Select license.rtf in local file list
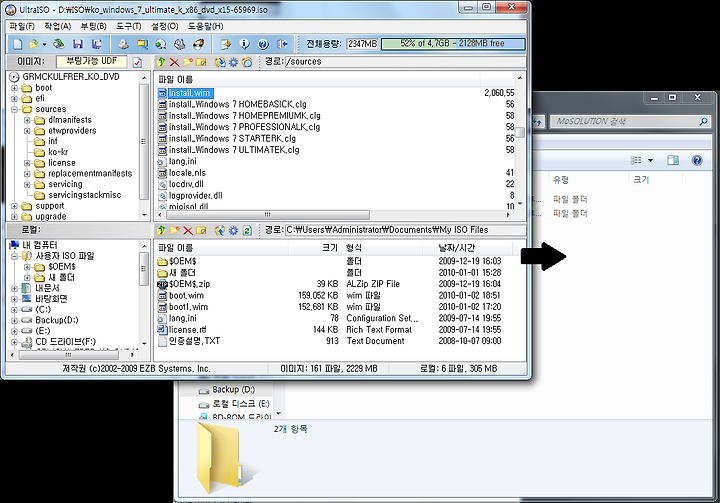Viewport: 720px width, 503px height. pyautogui.click(x=187, y=330)
